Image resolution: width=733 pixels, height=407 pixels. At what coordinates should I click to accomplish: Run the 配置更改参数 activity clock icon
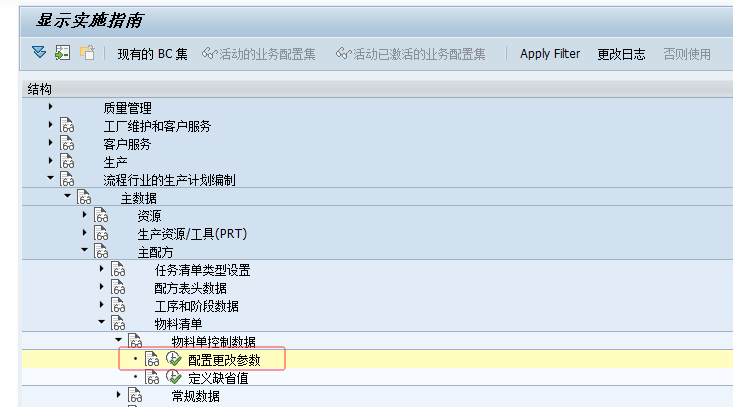174,359
